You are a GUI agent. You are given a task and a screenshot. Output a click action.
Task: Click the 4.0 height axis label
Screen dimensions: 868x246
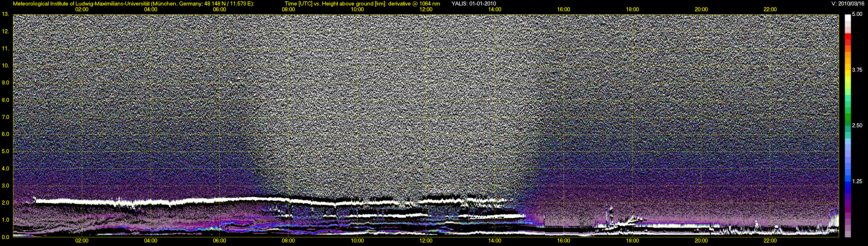pyautogui.click(x=5, y=168)
